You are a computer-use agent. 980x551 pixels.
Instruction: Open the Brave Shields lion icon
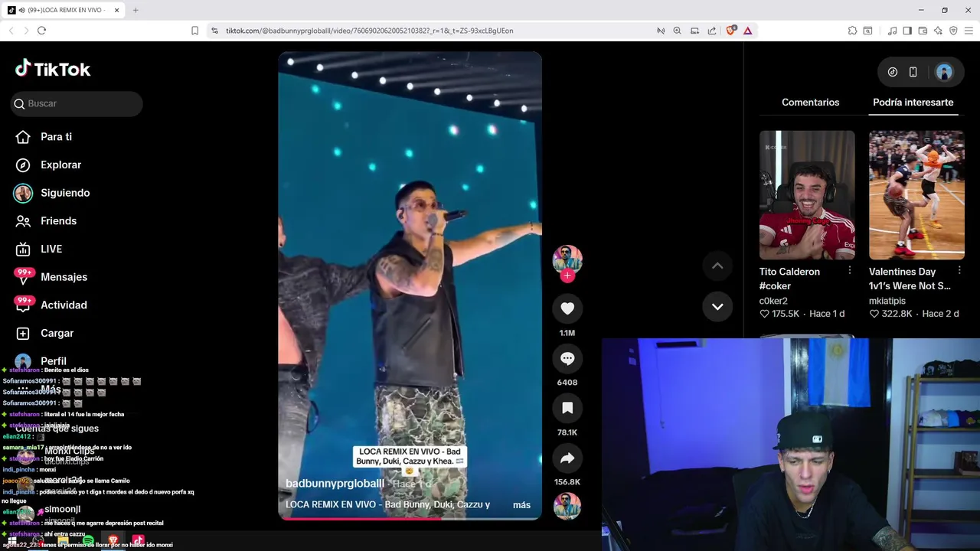coord(730,31)
